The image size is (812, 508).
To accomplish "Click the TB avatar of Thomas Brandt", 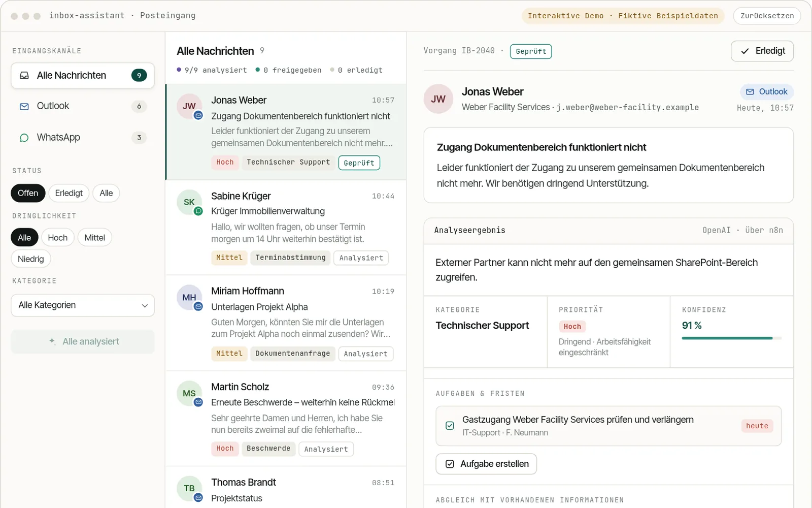I will 189,488.
